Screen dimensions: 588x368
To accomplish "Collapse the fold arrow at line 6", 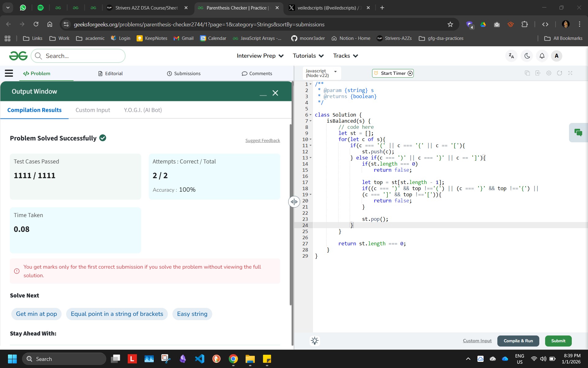I will (x=311, y=115).
